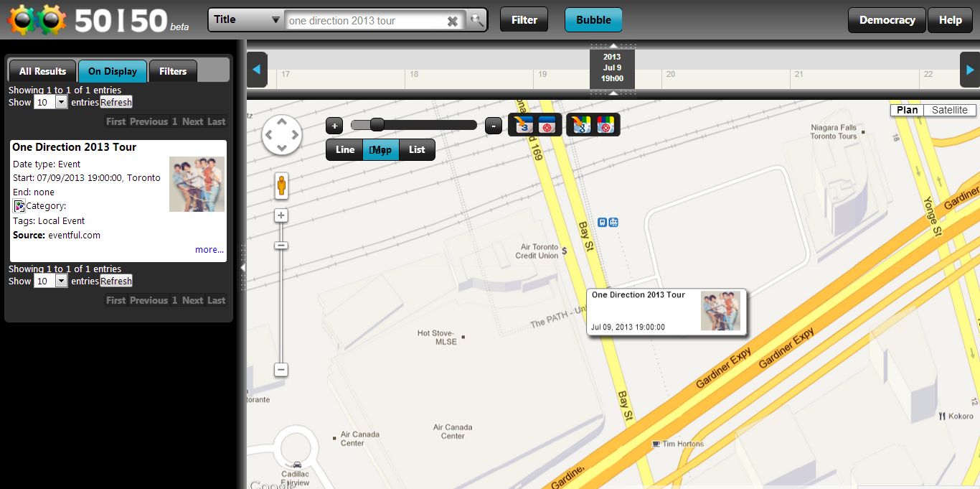
Task: Click the Filter button in the header
Action: [524, 20]
